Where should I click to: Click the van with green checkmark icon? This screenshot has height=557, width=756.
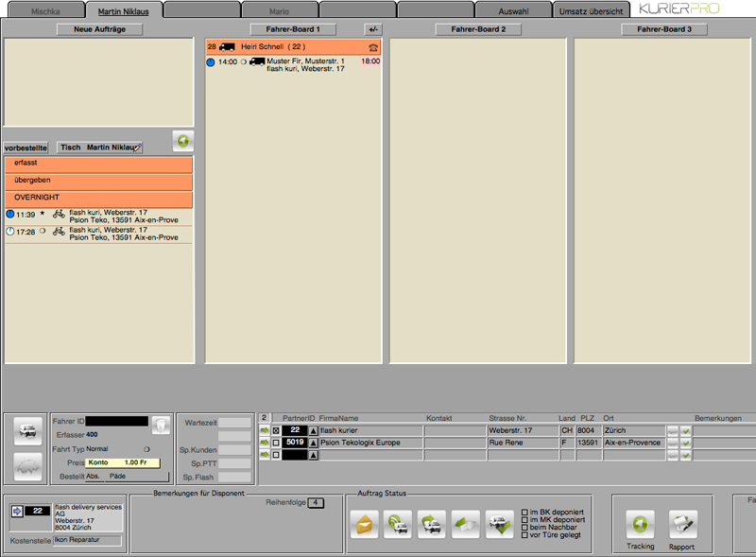point(500,524)
